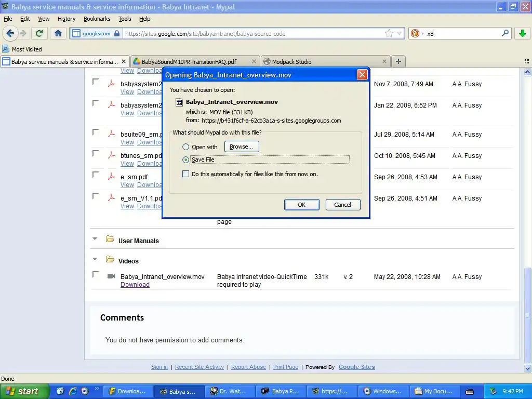The image size is (532, 399).
Task: Bookmark page with the star icon
Action: pos(389,33)
